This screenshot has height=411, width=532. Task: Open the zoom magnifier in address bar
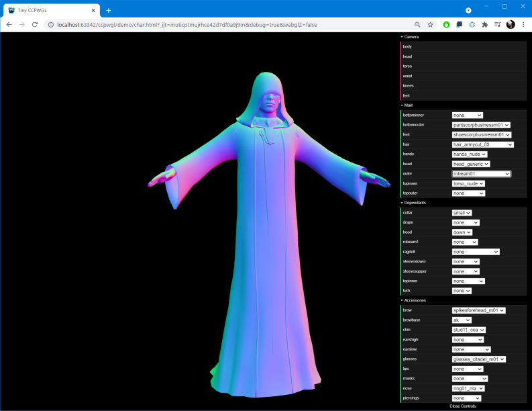(417, 25)
